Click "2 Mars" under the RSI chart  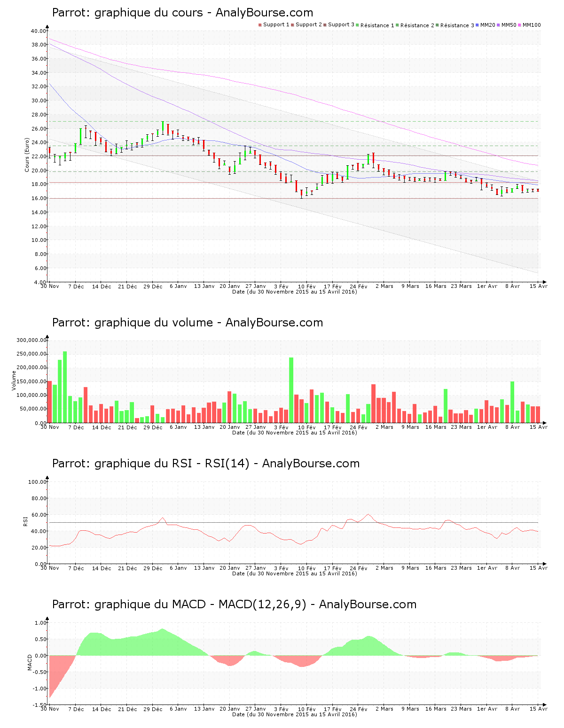click(384, 568)
